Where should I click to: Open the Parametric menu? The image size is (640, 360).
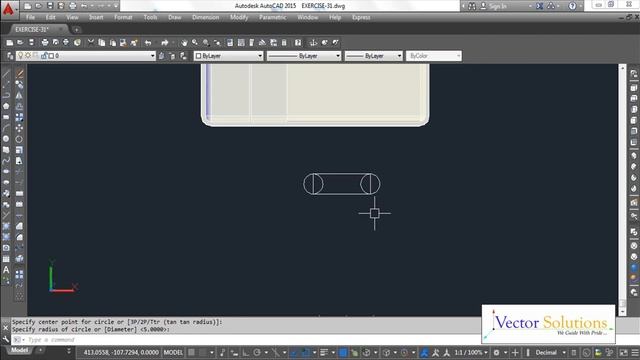point(273,17)
